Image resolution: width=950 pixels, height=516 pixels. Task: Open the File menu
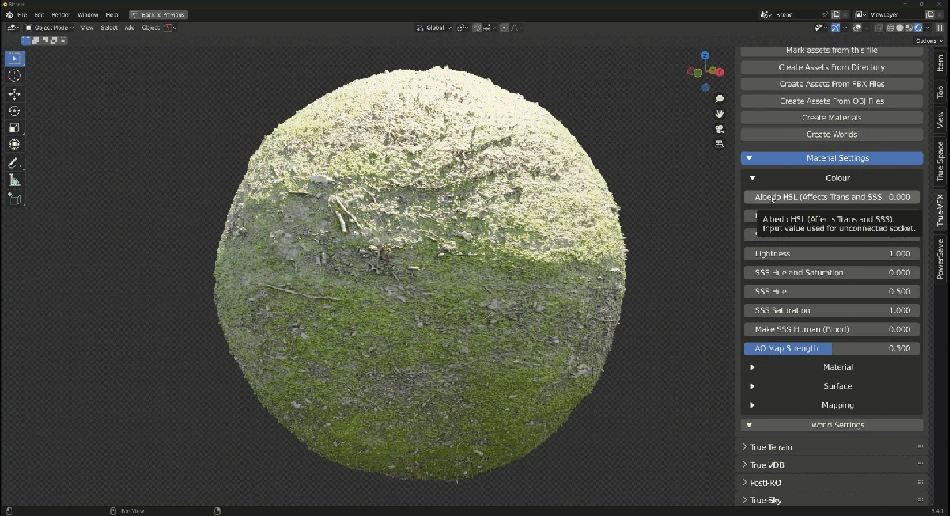pos(22,15)
